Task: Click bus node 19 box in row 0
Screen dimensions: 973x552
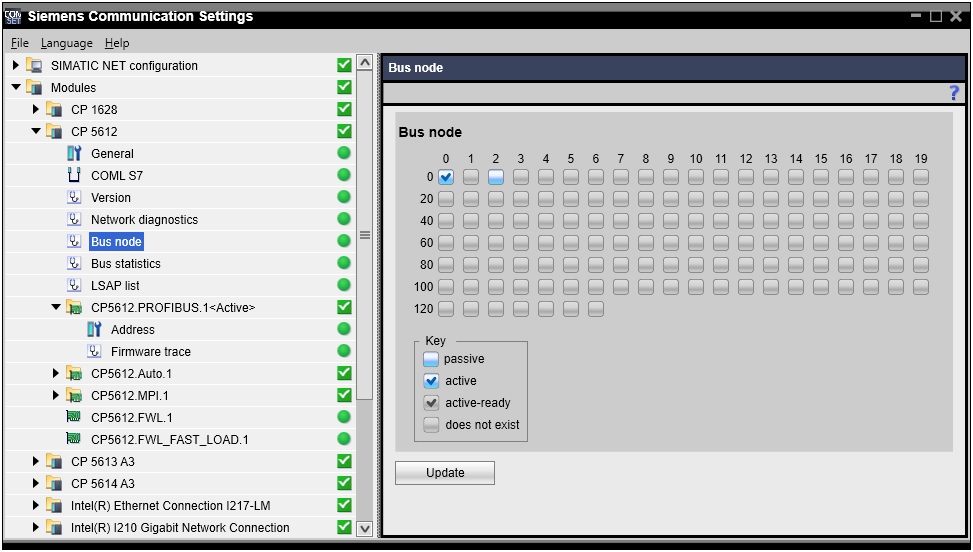Action: click(x=921, y=177)
